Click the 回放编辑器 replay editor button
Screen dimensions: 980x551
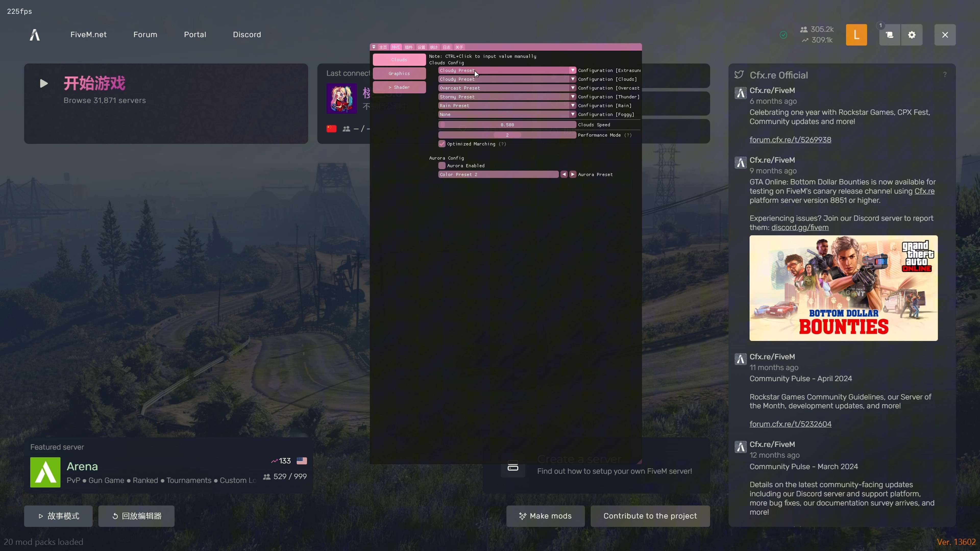[136, 516]
